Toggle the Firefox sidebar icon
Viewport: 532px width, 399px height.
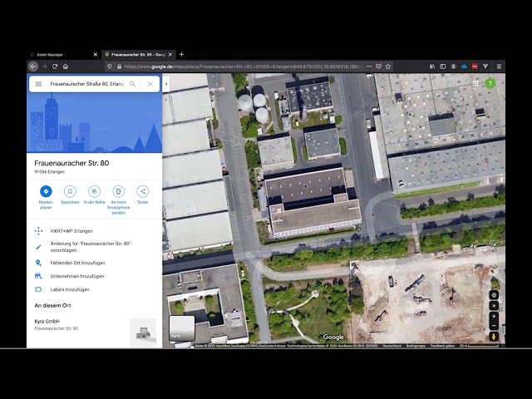[443, 66]
